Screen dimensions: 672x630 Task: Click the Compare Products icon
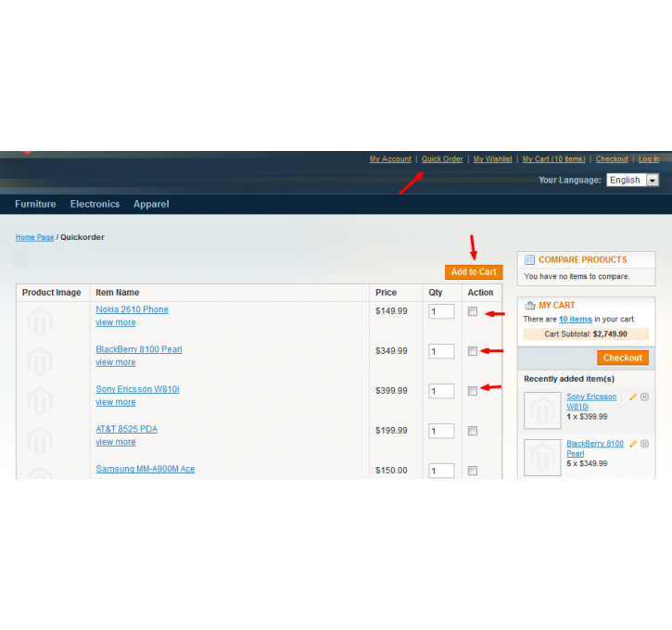tap(530, 260)
